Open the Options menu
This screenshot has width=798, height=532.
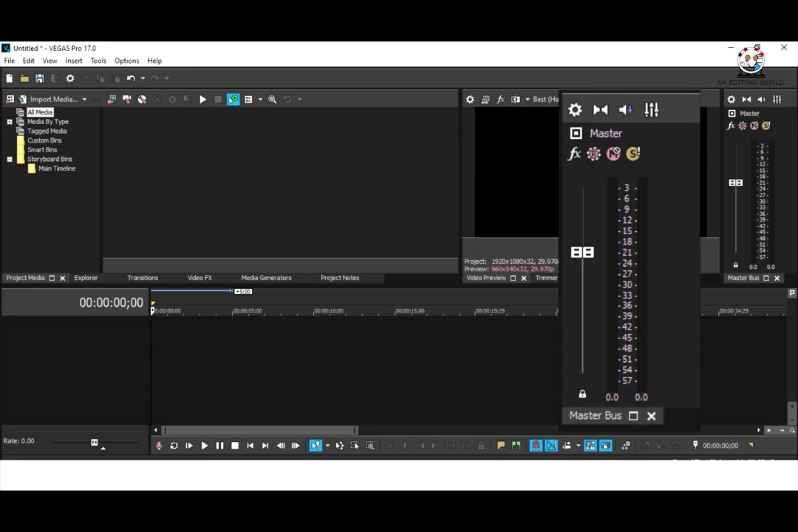pos(127,61)
